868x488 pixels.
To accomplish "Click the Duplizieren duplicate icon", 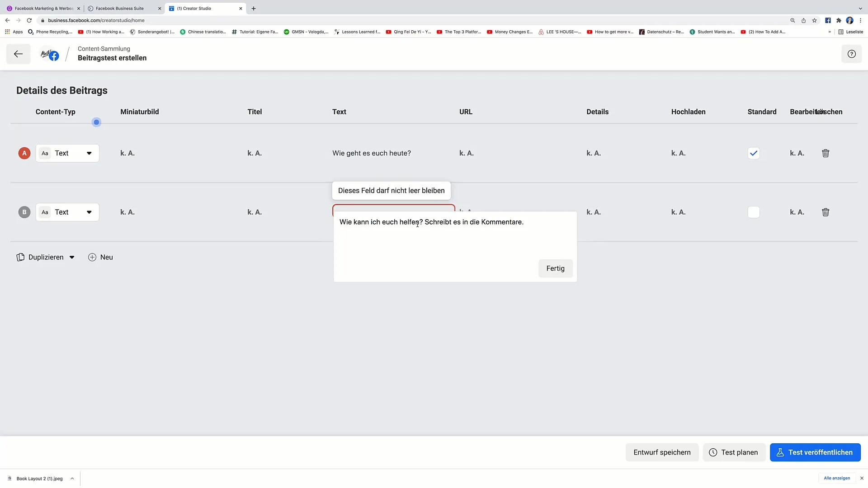I will coord(20,257).
